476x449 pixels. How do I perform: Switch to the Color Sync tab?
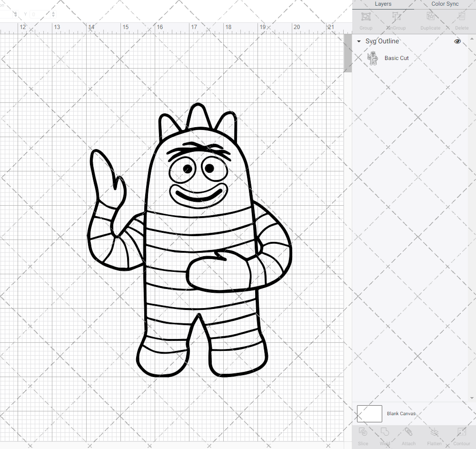pos(445,4)
